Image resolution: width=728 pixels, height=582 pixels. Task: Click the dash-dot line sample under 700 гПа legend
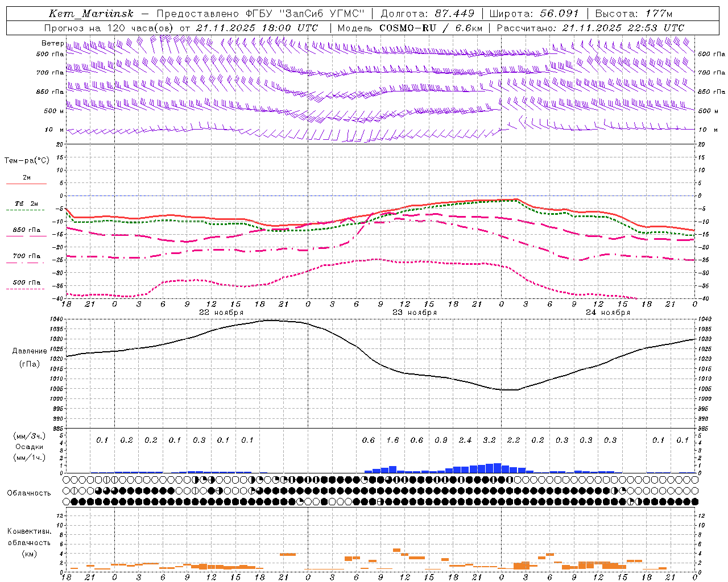pyautogui.click(x=26, y=263)
